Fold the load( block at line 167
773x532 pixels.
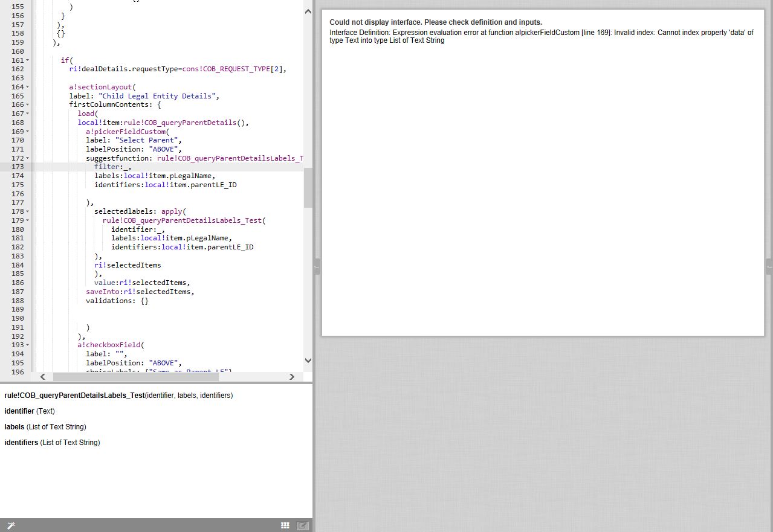pos(27,114)
